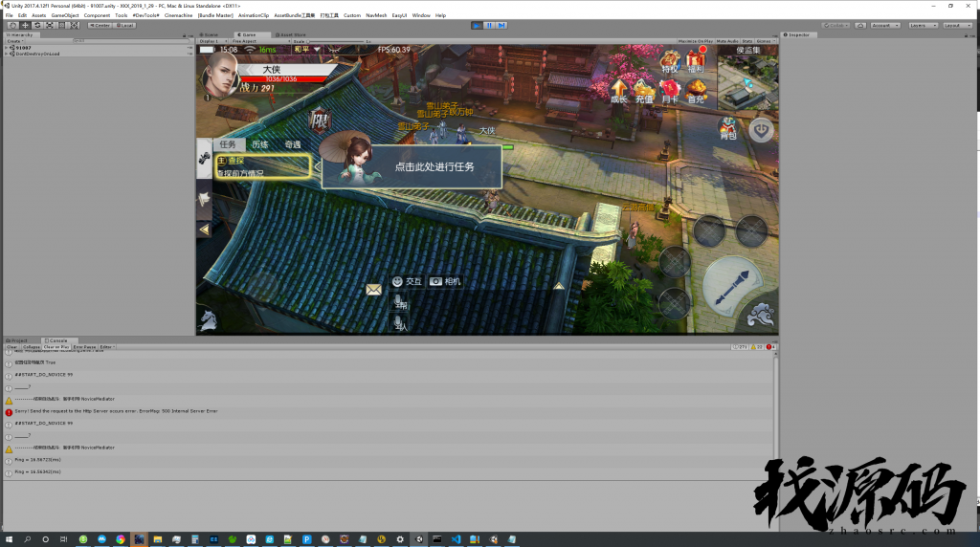980x547 pixels.
Task: Open the AnimationClip menu
Action: [x=253, y=15]
